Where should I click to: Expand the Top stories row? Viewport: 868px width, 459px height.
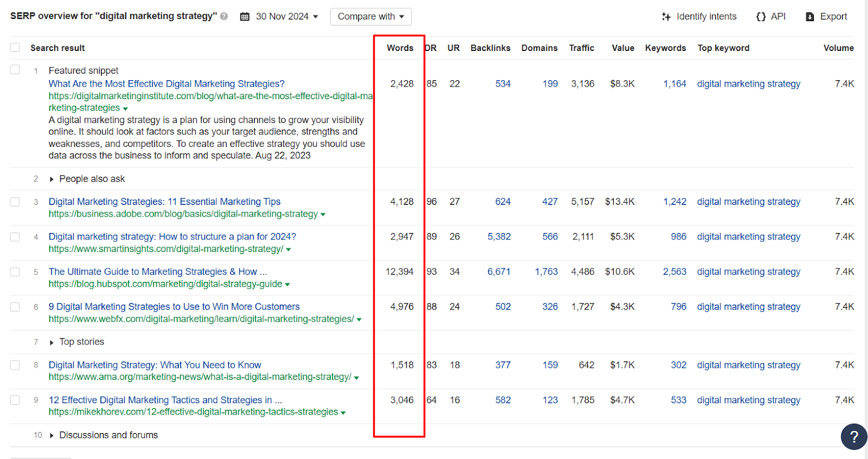tap(52, 342)
